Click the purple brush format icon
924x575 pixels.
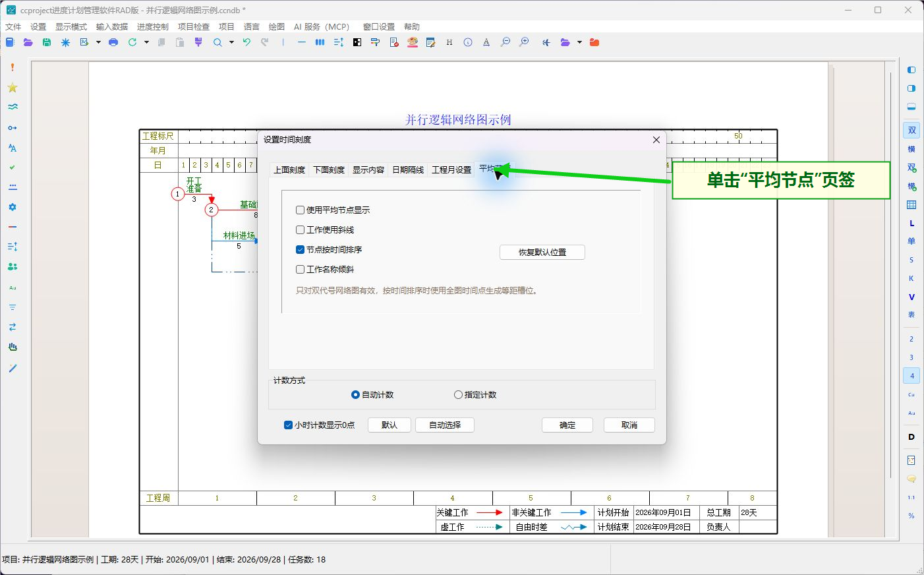coord(198,42)
